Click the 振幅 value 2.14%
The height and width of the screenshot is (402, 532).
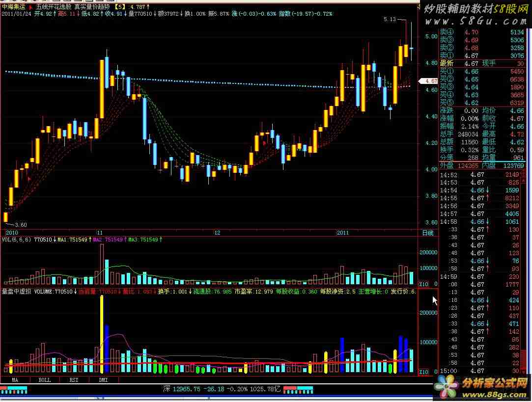click(x=470, y=127)
